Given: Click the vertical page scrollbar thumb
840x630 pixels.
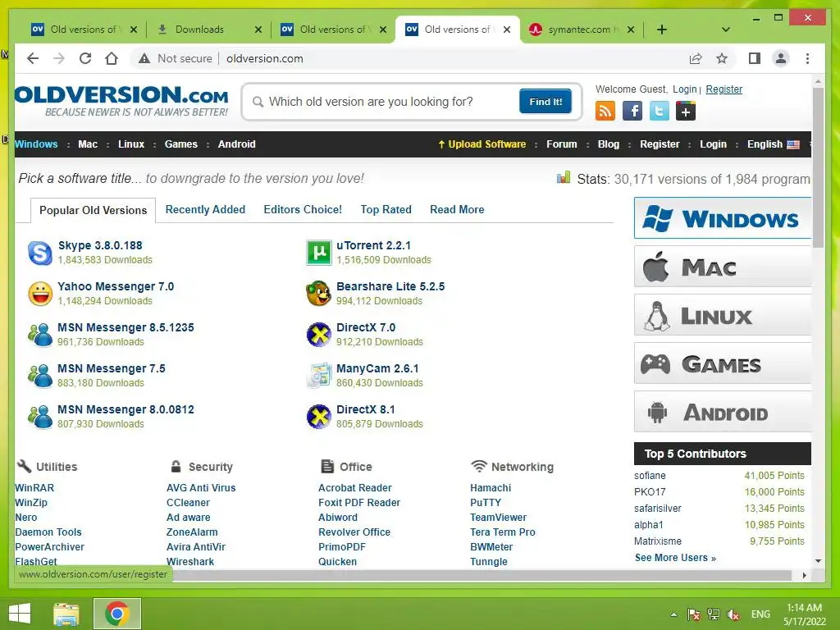Looking at the screenshot, I should 818,167.
